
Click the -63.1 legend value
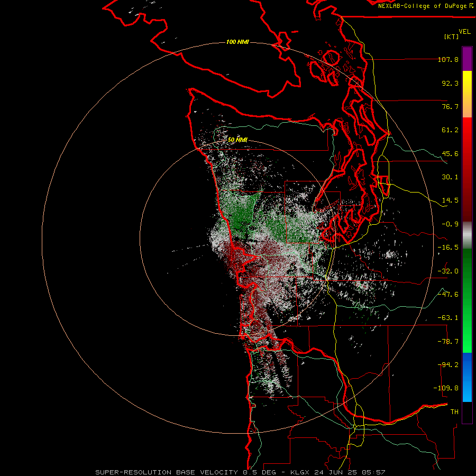448,318
